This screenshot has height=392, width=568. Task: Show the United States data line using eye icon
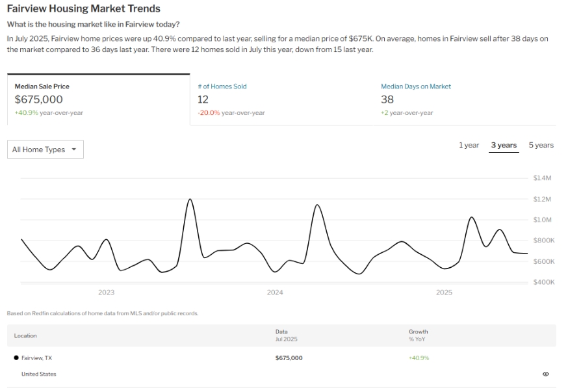[545, 374]
